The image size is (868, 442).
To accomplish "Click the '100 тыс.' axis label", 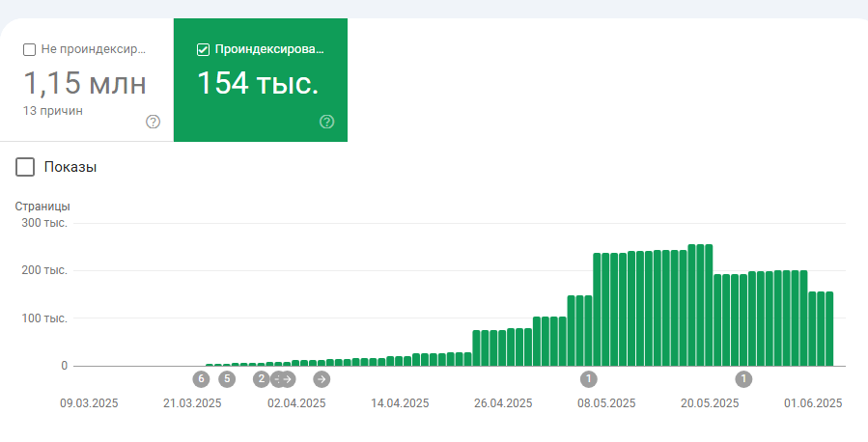I will click(44, 318).
